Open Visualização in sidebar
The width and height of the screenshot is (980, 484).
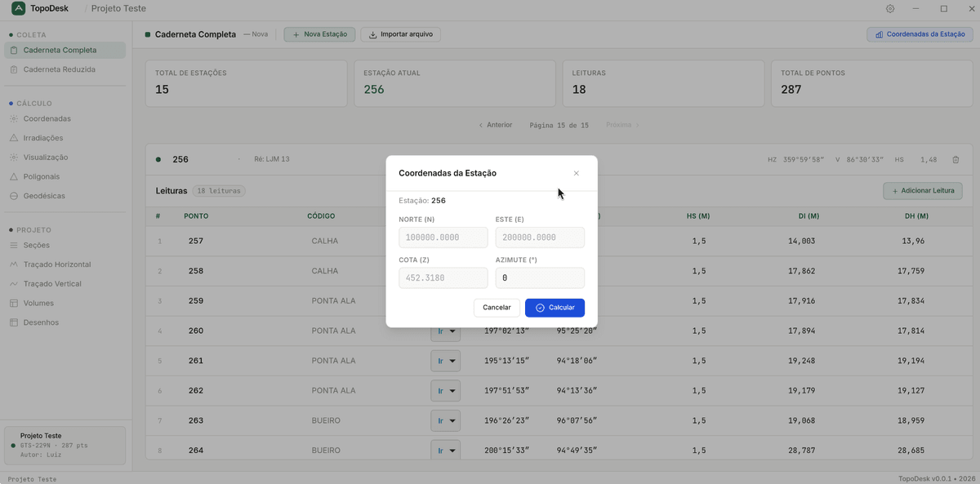[65, 158]
